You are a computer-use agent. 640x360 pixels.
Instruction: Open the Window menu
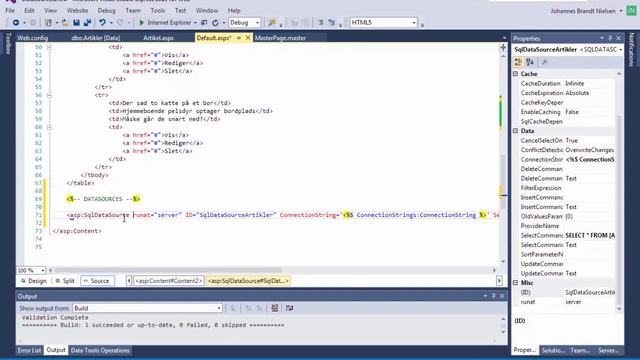207,11
